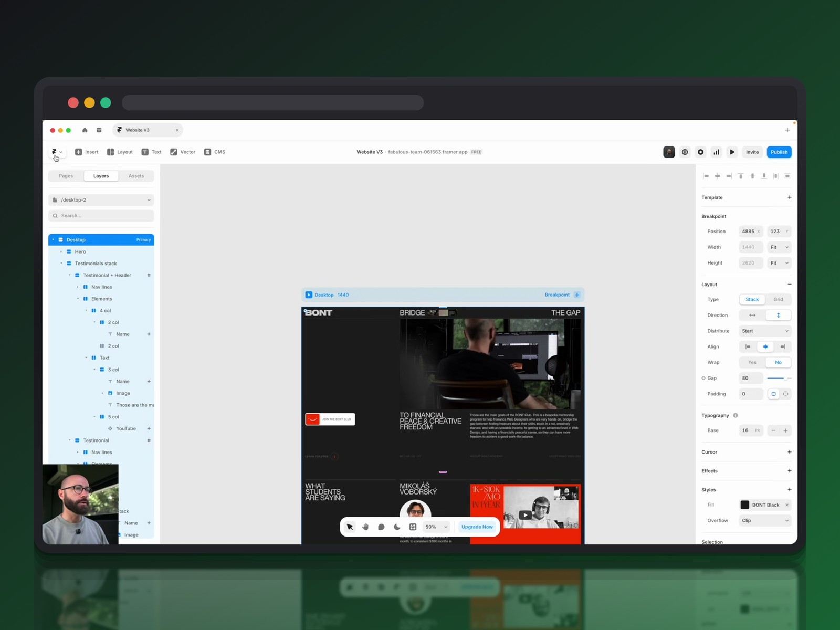Open the CMS panel

point(215,152)
